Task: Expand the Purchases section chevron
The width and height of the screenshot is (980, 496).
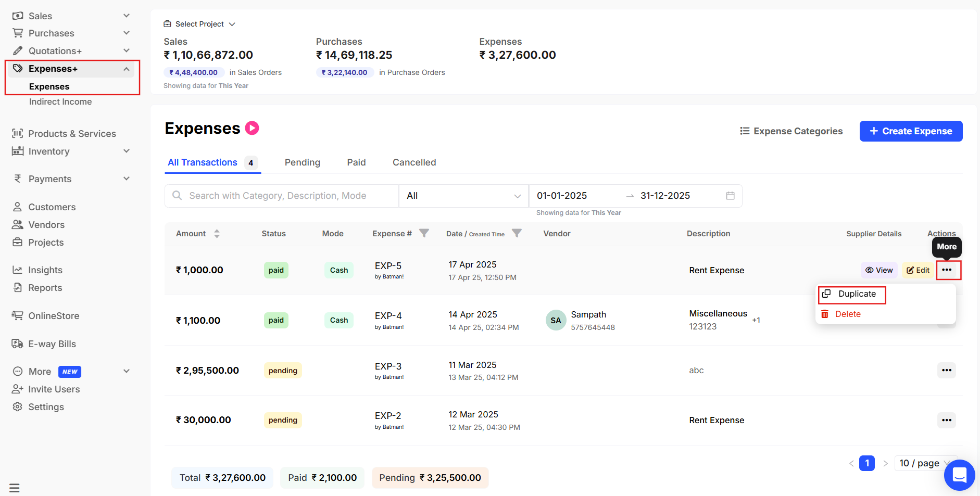Action: 127,33
